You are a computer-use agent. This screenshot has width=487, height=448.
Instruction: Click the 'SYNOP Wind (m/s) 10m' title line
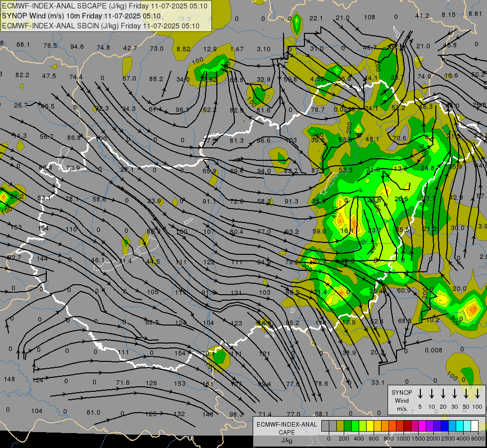coord(82,16)
